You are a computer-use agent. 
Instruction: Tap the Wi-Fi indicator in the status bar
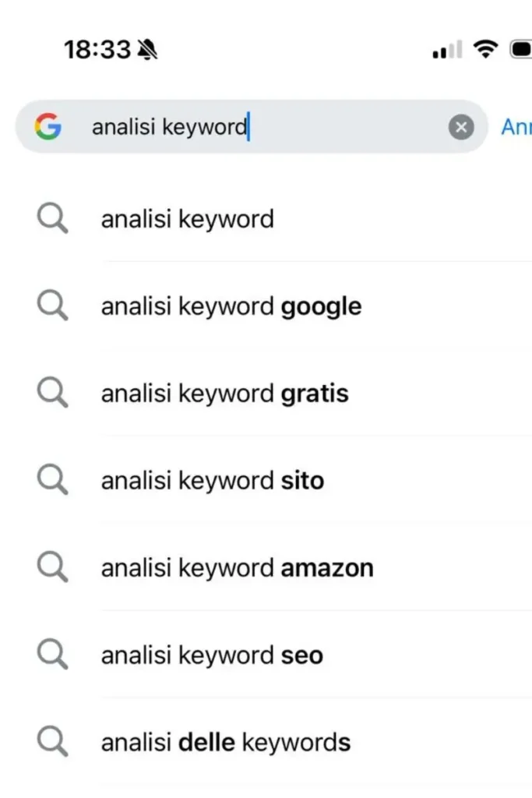(x=484, y=49)
